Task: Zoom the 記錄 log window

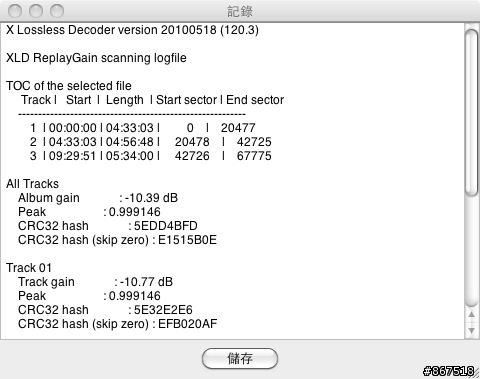Action: tap(57, 11)
